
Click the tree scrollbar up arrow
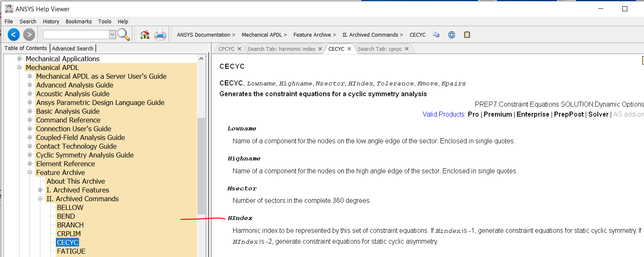[x=201, y=59]
